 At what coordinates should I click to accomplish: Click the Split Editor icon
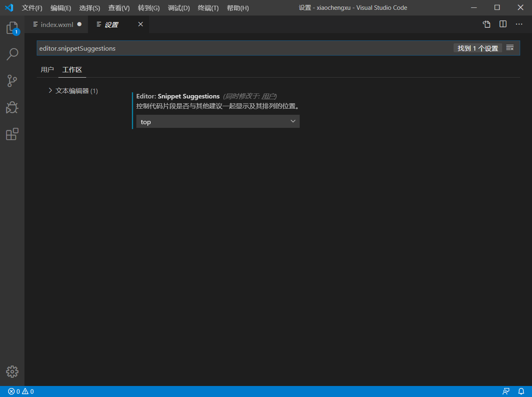(x=503, y=24)
